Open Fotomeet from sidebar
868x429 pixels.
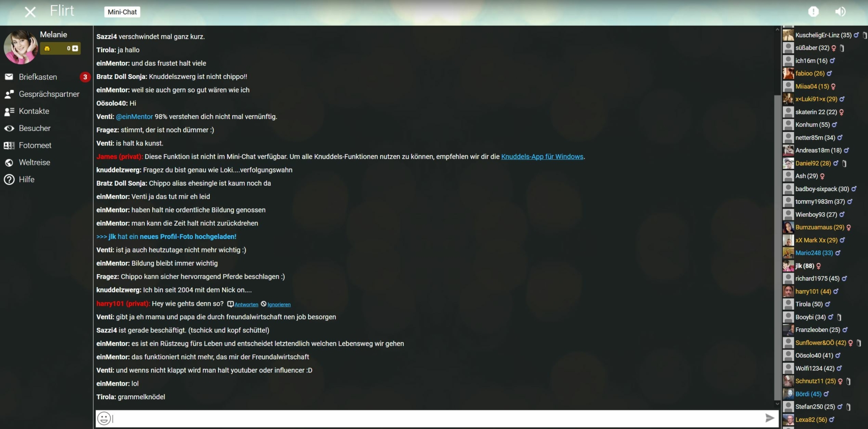click(x=35, y=145)
